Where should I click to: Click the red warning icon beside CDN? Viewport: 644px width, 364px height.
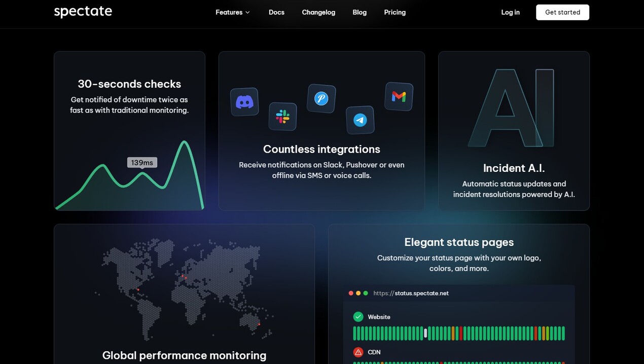click(358, 352)
